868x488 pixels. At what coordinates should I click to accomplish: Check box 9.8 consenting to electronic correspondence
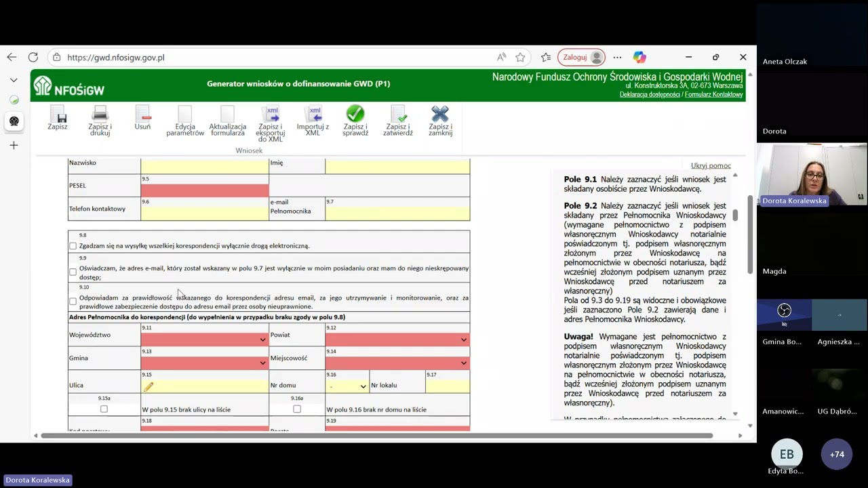73,246
